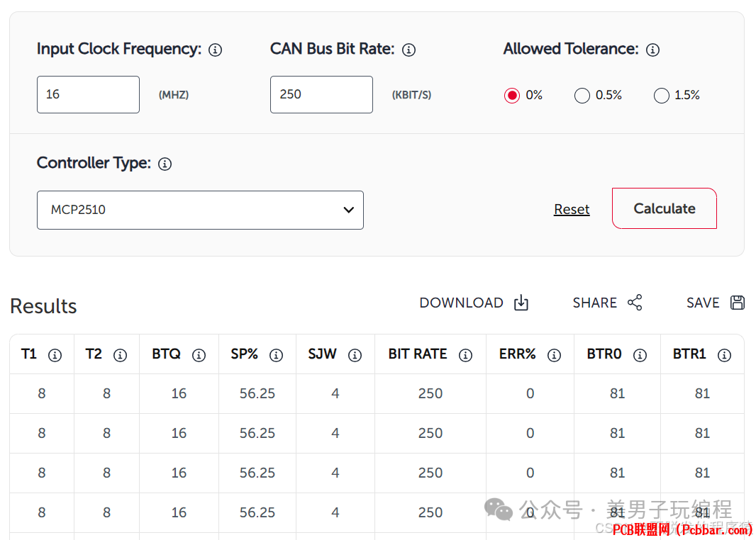Viewport: 756px width, 540px height.
Task: Select the 0% tolerance radio button
Action: (x=512, y=96)
